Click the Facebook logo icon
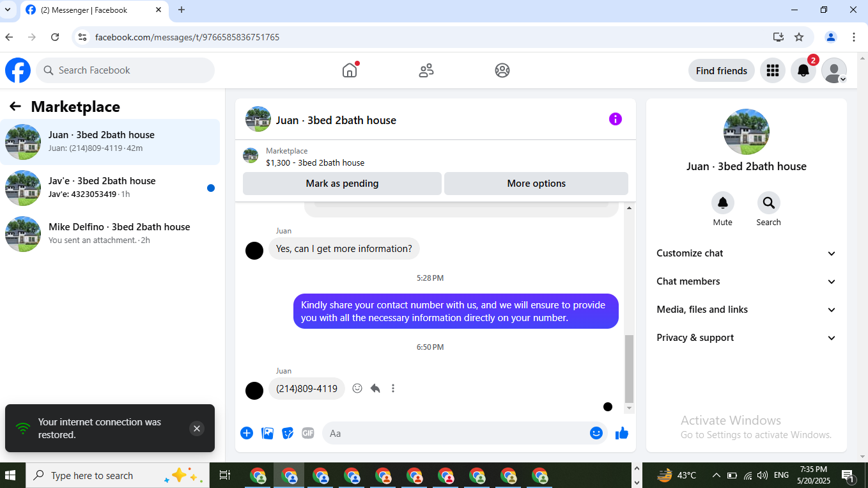This screenshot has height=488, width=868. point(18,70)
